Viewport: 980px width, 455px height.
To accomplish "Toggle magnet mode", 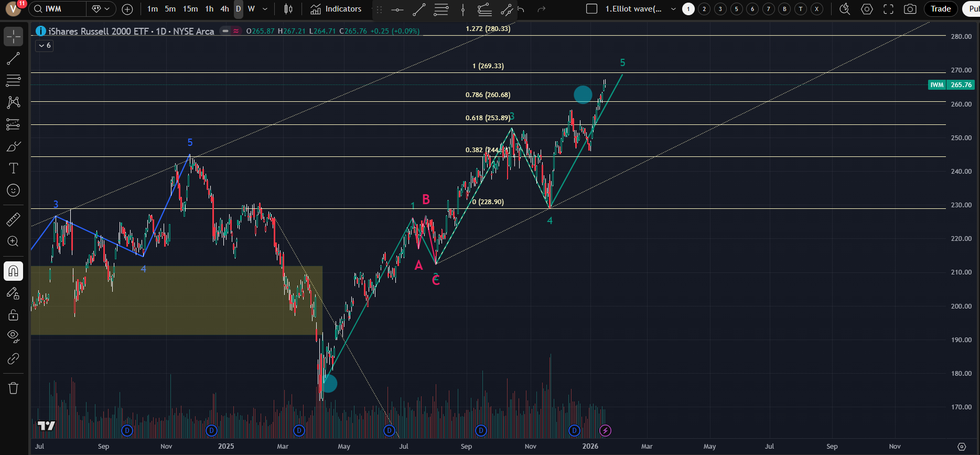I will [13, 271].
